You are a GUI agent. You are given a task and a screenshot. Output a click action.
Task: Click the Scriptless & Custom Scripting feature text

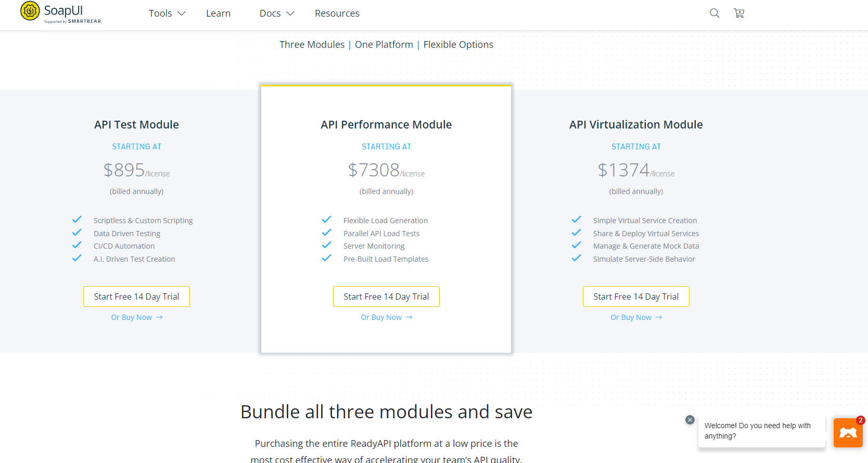coord(143,221)
